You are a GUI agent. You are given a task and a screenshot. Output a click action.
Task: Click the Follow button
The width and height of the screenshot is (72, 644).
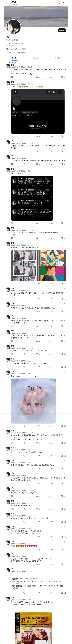pos(62,30)
